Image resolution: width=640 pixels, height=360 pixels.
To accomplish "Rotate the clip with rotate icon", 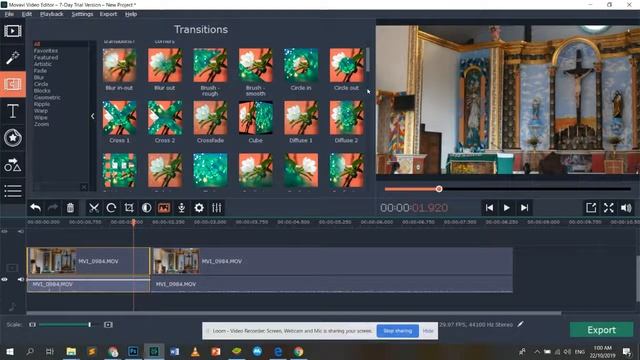I will click(111, 208).
